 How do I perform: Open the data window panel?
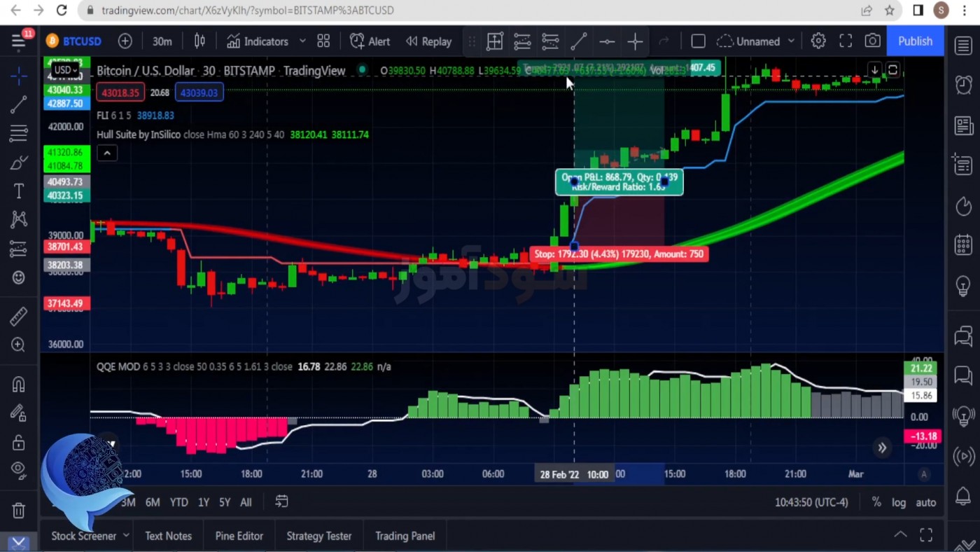click(x=964, y=165)
